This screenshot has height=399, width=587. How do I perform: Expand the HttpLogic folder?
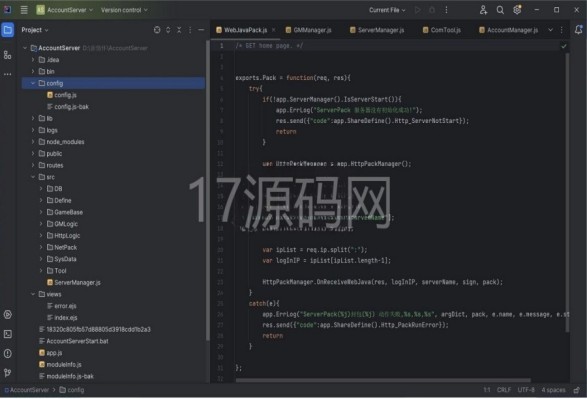pos(41,235)
